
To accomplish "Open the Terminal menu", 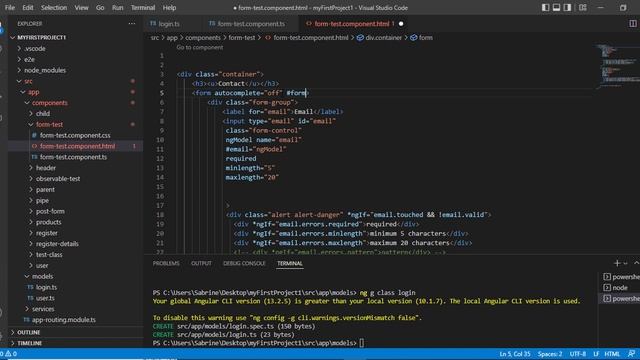I will coord(143,7).
